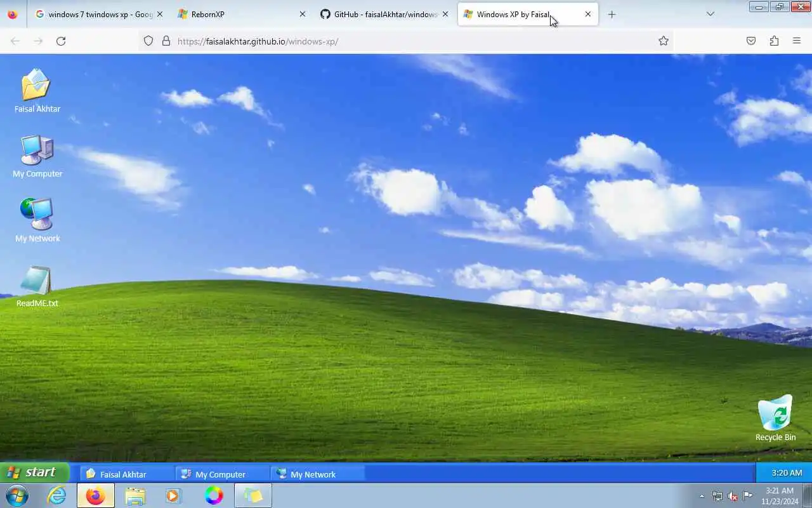Screen dimensions: 812x508
Task: Click the Show desktop strip
Action: coord(808,495)
